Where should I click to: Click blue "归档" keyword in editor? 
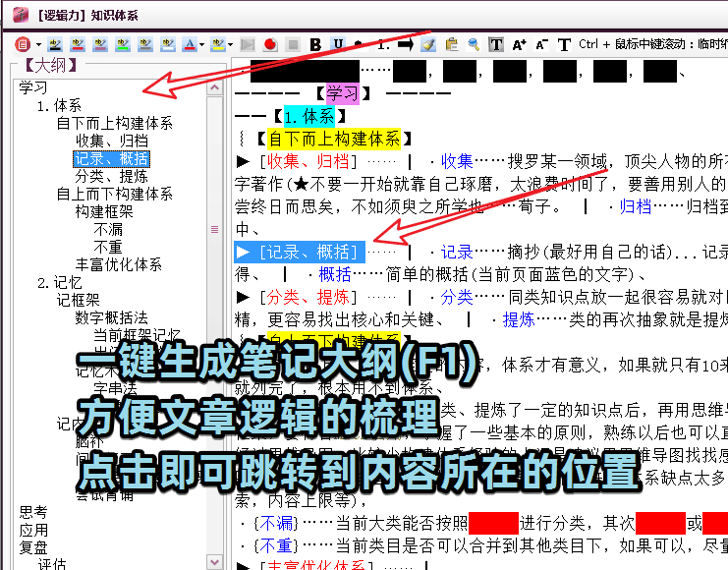tap(636, 206)
